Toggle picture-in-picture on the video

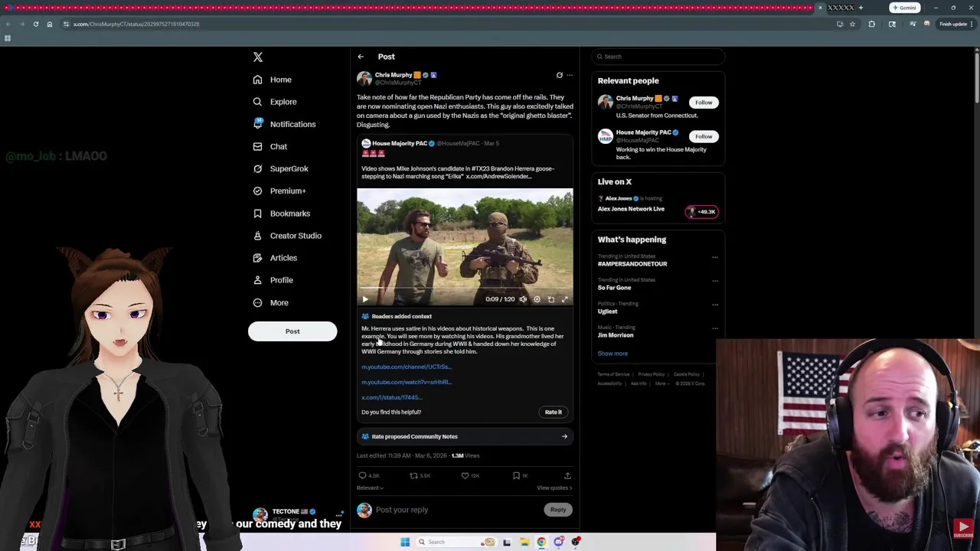tap(550, 299)
